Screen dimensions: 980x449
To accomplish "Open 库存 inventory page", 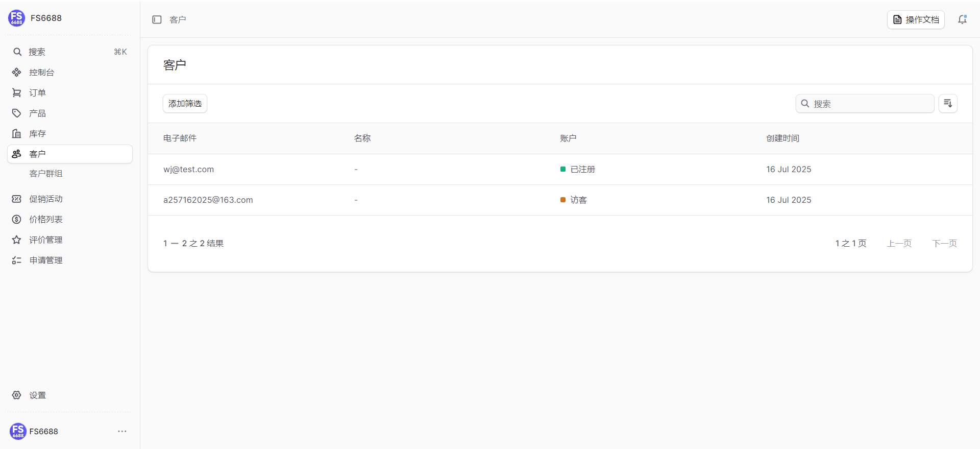I will click(37, 133).
